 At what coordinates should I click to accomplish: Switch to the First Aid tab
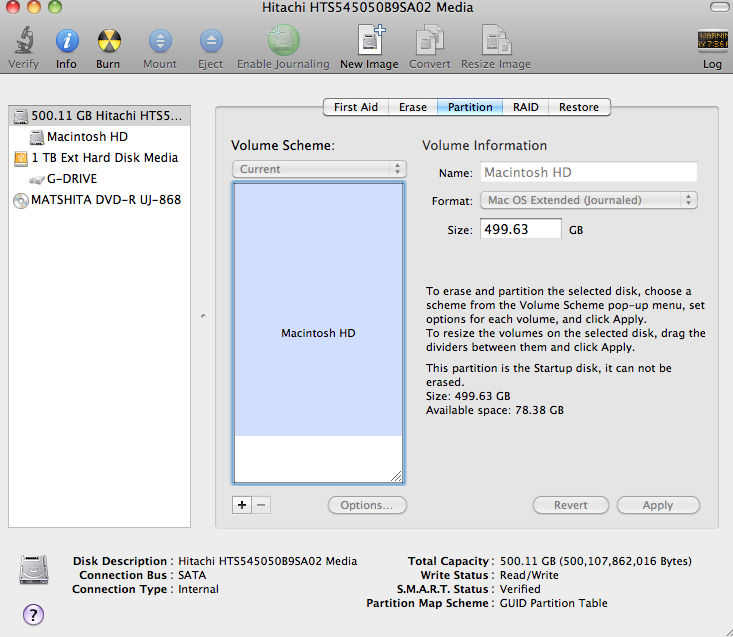point(356,107)
